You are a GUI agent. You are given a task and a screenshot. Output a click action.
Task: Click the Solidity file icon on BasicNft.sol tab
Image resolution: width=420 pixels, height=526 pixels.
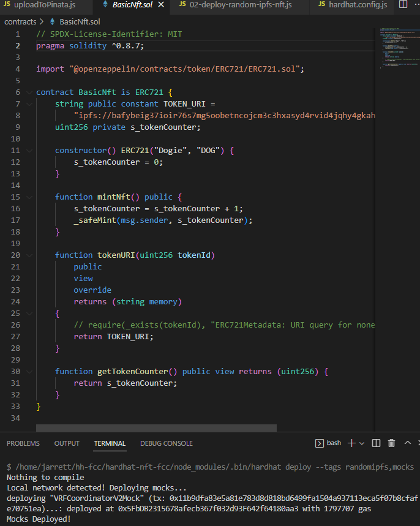point(105,4)
